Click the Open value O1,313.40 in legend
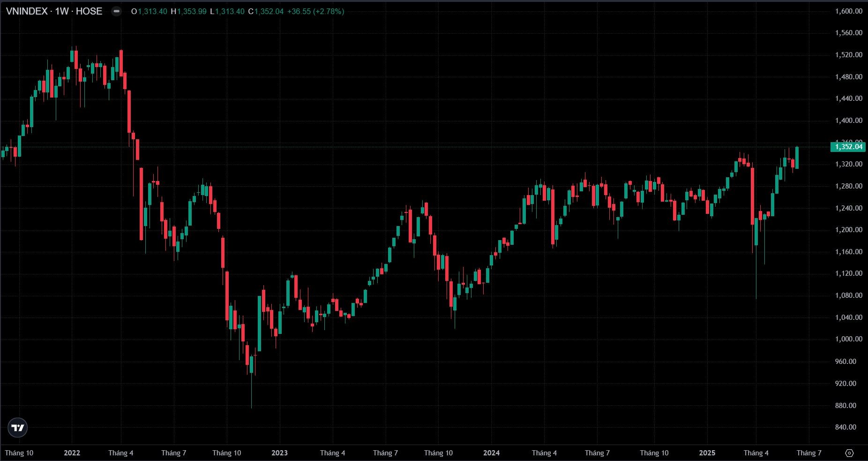The width and height of the screenshot is (868, 461). click(x=149, y=11)
